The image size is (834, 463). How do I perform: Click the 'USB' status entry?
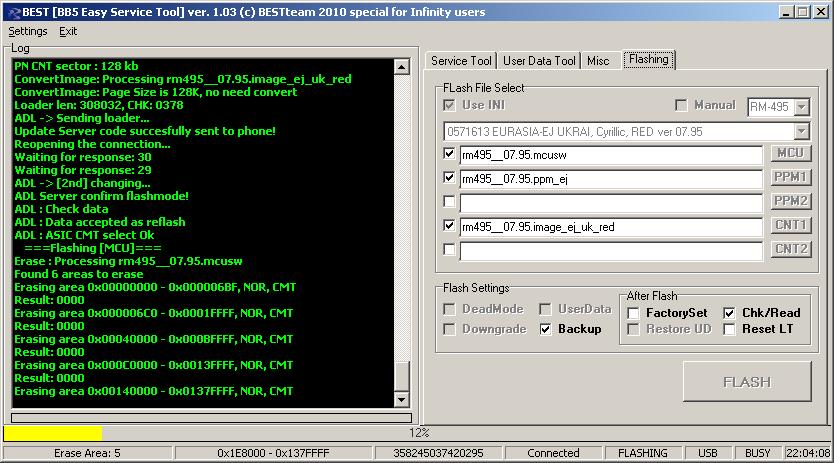[x=707, y=453]
